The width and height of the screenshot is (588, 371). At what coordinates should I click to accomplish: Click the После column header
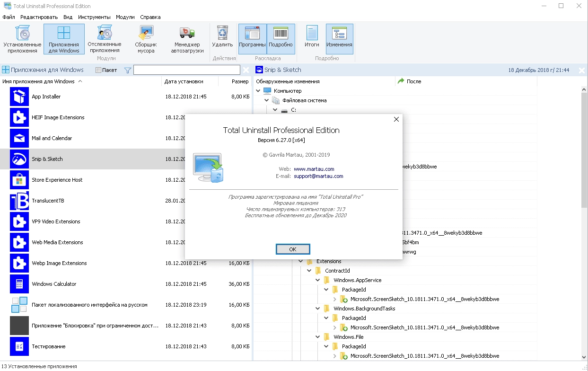coord(466,81)
